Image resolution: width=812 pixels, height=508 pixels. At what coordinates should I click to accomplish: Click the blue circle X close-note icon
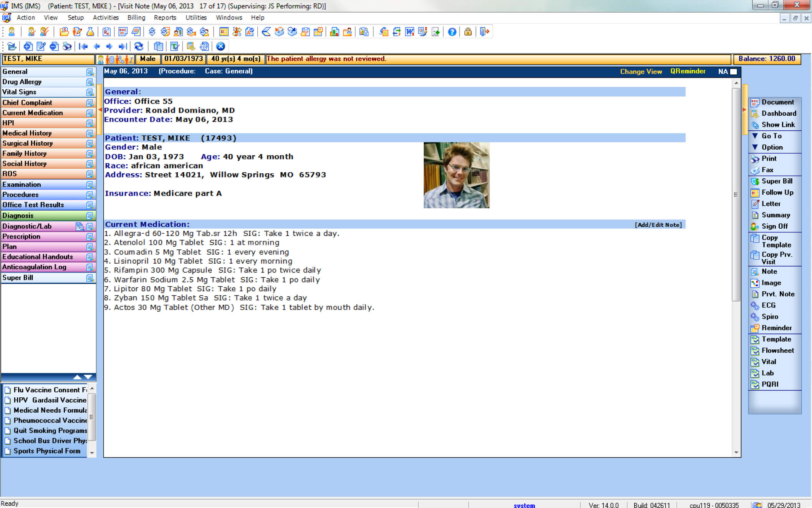pyautogui.click(x=220, y=46)
